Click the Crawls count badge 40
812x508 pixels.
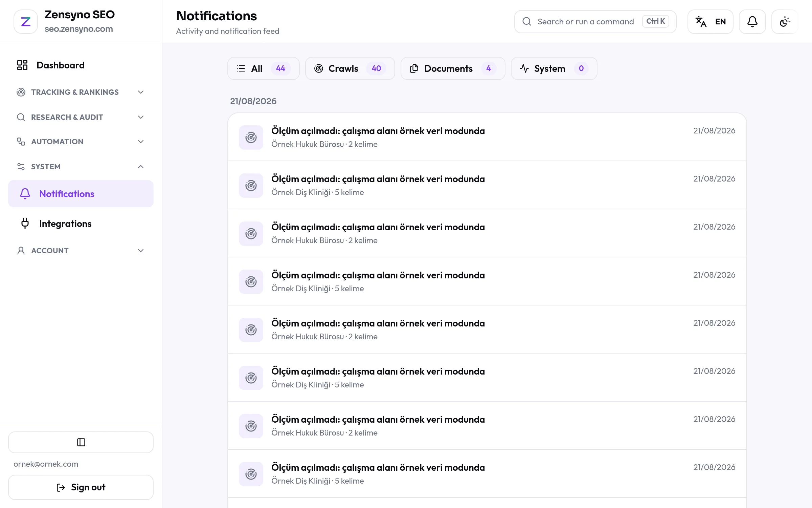tap(376, 68)
